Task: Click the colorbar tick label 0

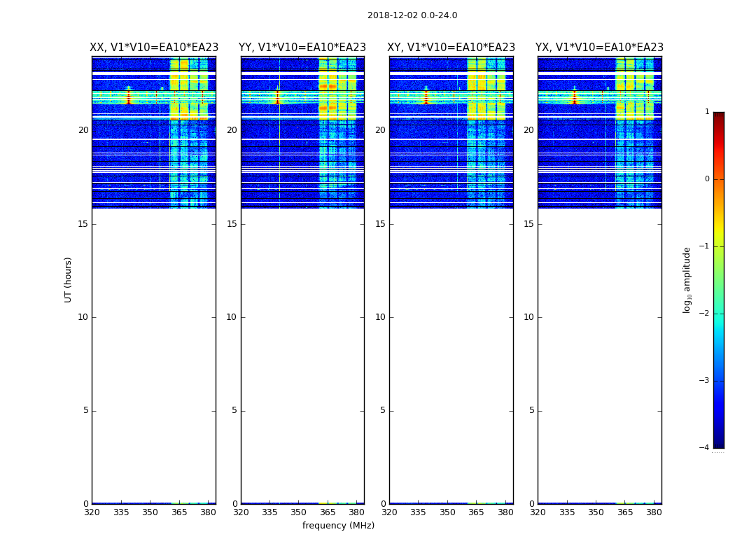Action: point(706,179)
